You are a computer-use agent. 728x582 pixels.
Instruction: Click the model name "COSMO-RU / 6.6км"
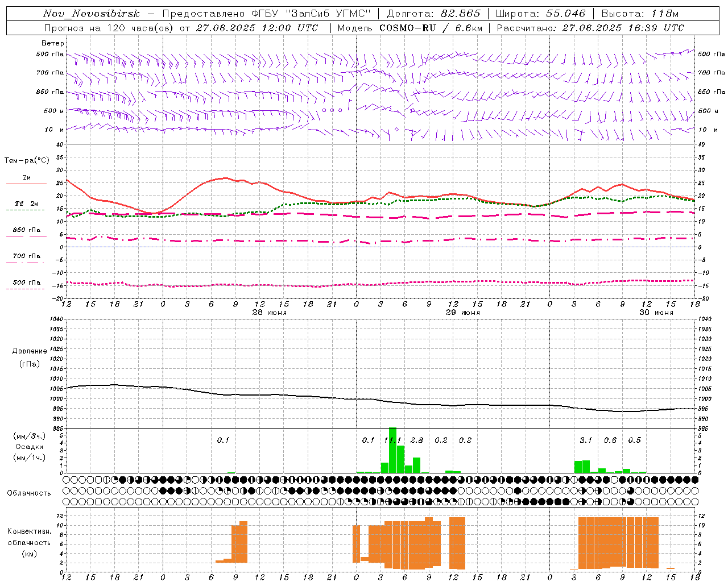click(432, 28)
